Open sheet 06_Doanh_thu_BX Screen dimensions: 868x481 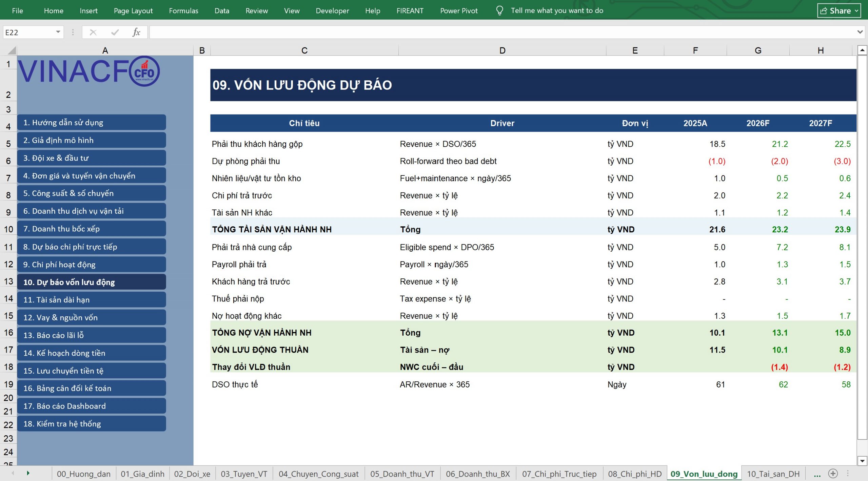pos(478,474)
